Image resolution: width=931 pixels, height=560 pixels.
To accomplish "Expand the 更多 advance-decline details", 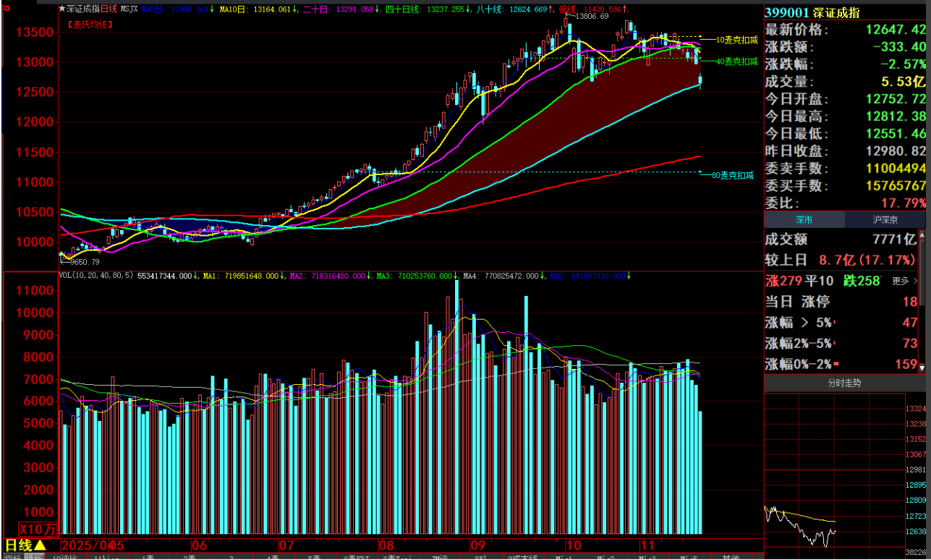I will pos(904,281).
